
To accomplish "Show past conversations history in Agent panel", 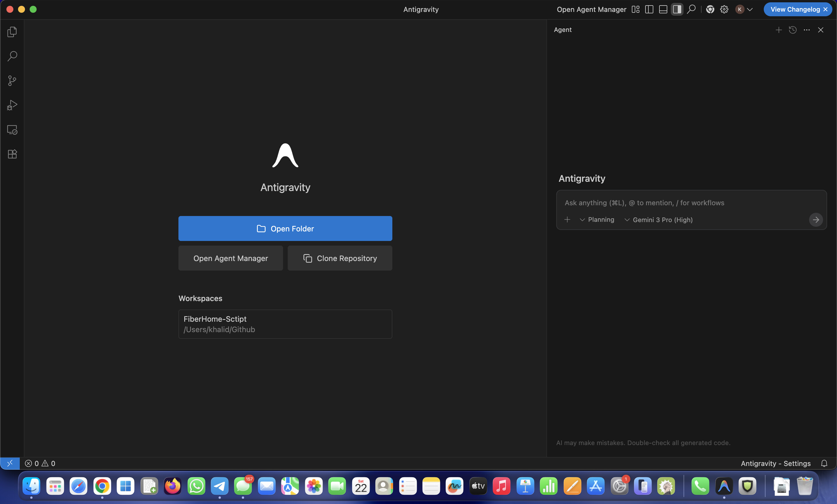I will coord(793,30).
